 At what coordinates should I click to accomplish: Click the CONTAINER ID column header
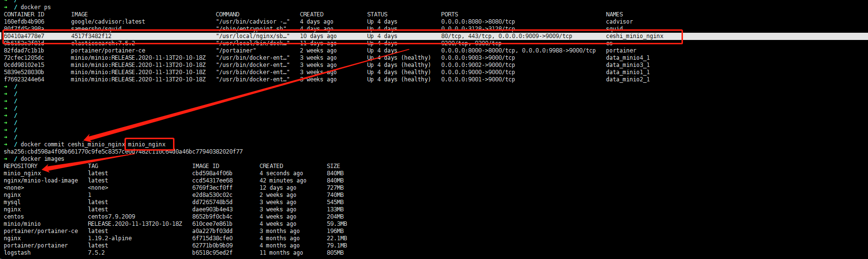coord(24,14)
